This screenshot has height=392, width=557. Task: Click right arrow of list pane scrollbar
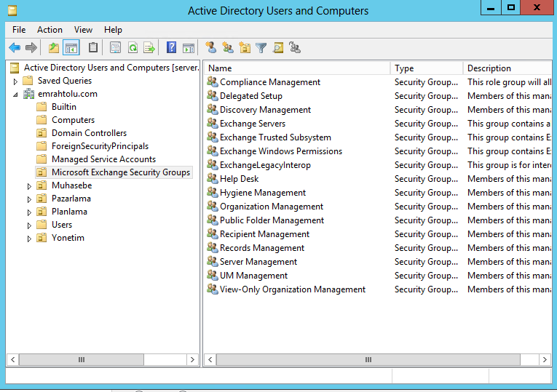545,360
